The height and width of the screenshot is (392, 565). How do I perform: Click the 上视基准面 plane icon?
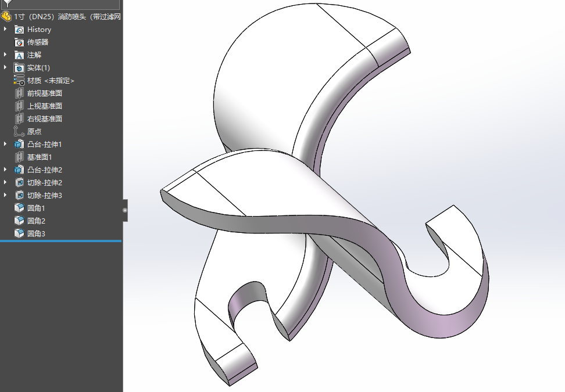(19, 106)
